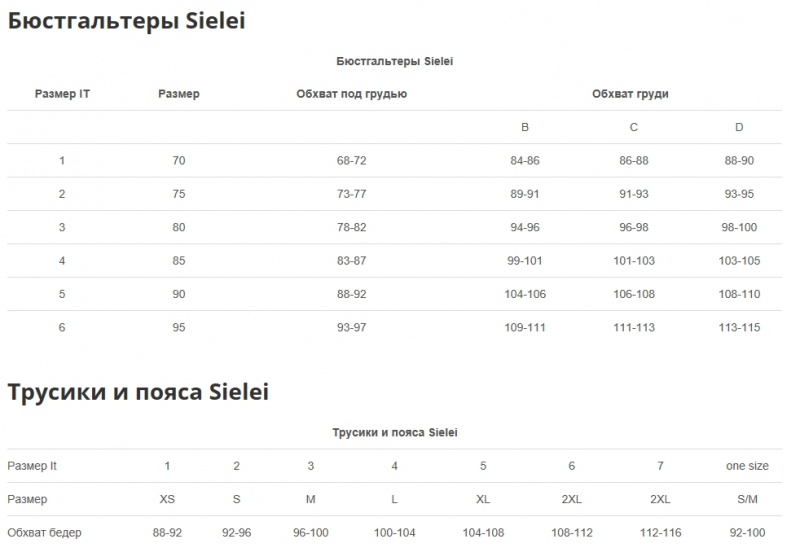The height and width of the screenshot is (552, 800).
Task: Select the Обхват под грудью column header
Action: 352,94
